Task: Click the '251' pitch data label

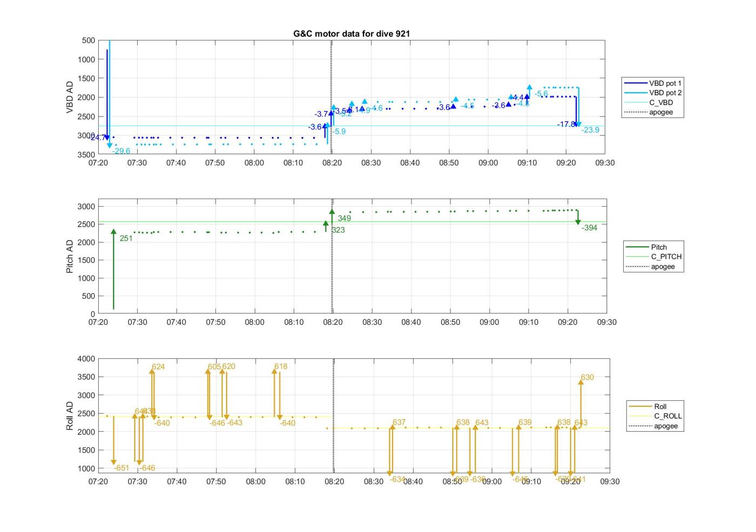Action: pyautogui.click(x=126, y=238)
